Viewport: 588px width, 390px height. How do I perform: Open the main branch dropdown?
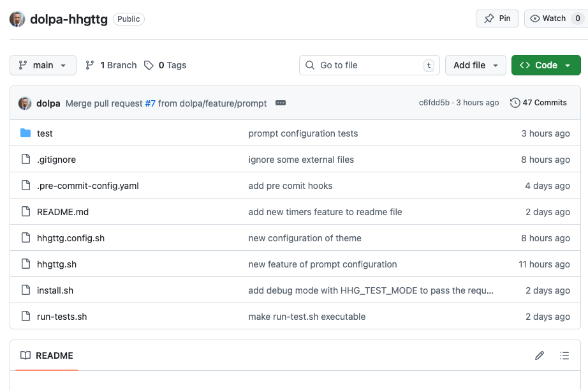point(43,65)
